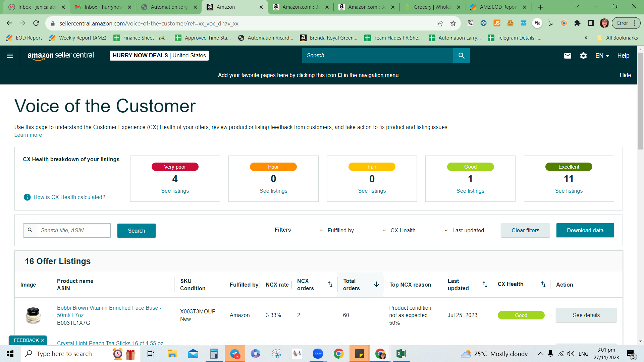Viewport: 644px width, 362px height.
Task: Open the Calculator from the taskbar
Action: [214, 354]
